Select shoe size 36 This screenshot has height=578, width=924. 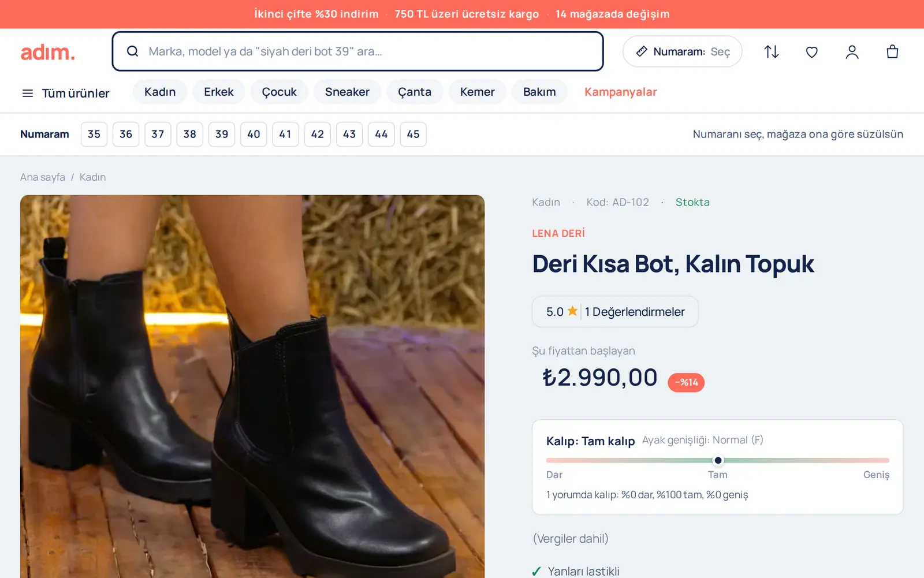126,135
